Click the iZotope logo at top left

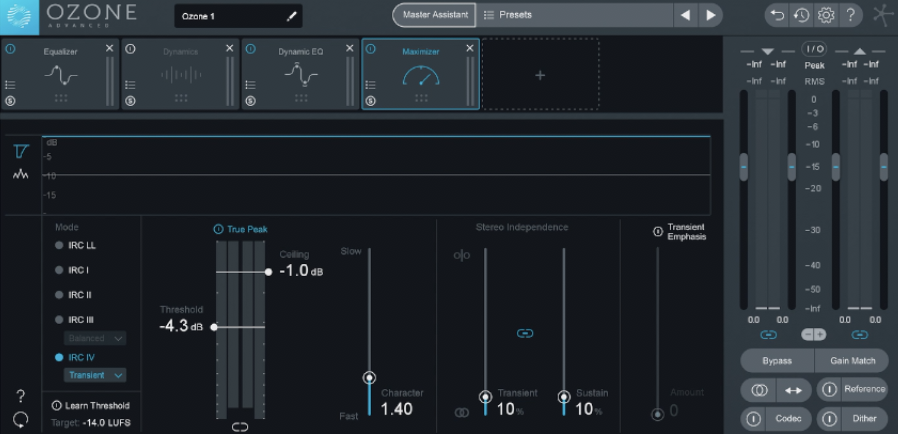click(x=19, y=17)
